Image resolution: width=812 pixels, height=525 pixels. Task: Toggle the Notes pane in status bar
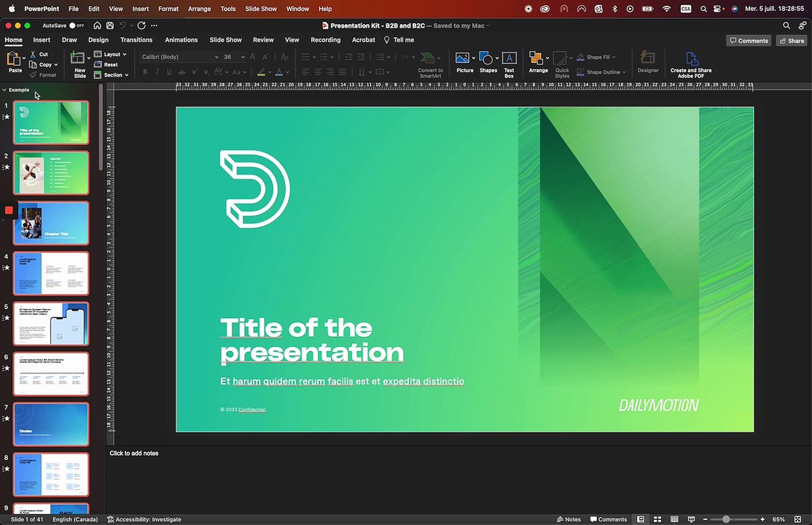pyautogui.click(x=569, y=519)
